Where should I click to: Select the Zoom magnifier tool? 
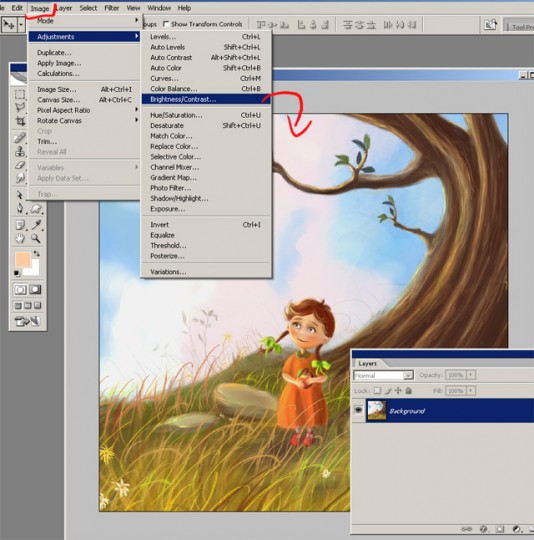pos(36,238)
